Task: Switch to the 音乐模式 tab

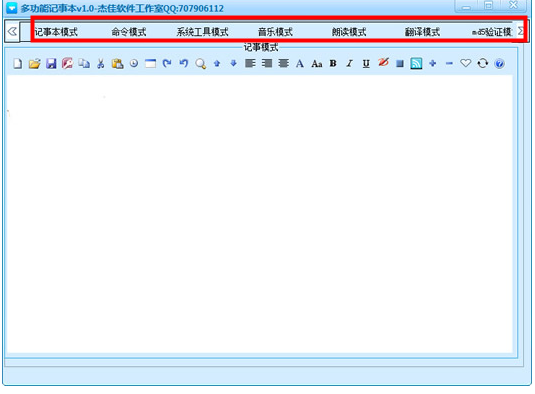Action: pyautogui.click(x=275, y=32)
